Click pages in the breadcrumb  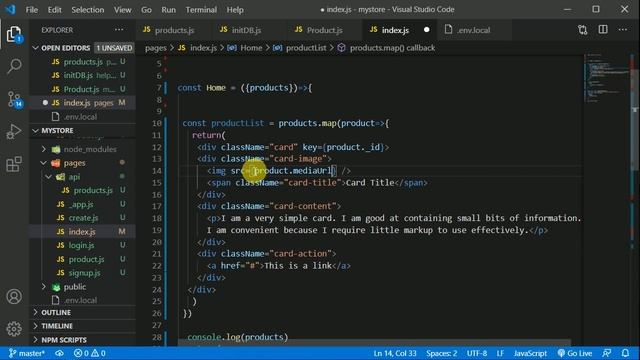point(156,48)
